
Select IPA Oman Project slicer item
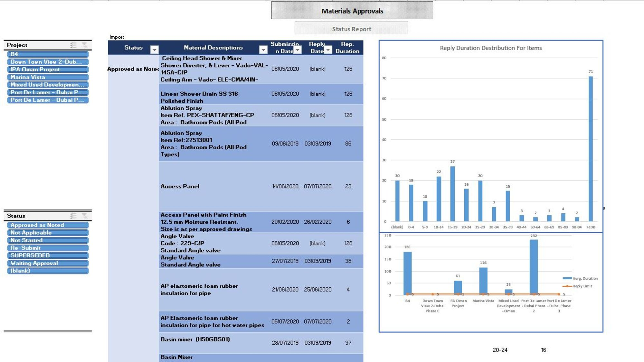pos(48,70)
